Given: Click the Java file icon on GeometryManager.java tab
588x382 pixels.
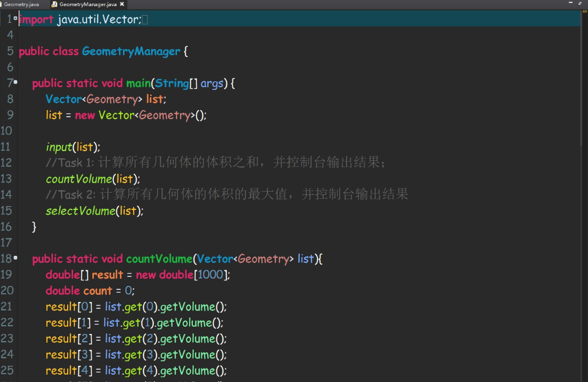Looking at the screenshot, I should click(54, 4).
